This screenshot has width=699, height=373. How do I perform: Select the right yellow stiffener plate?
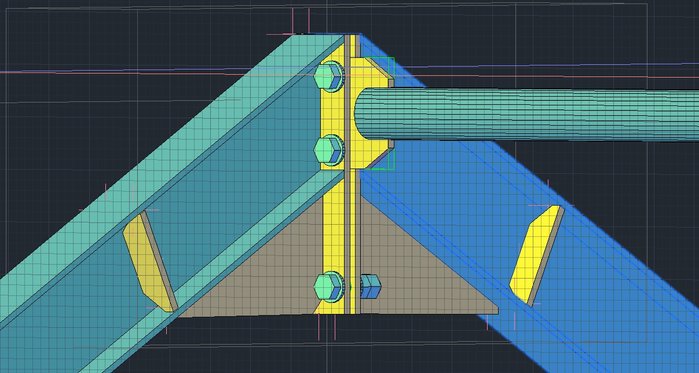pos(536,255)
